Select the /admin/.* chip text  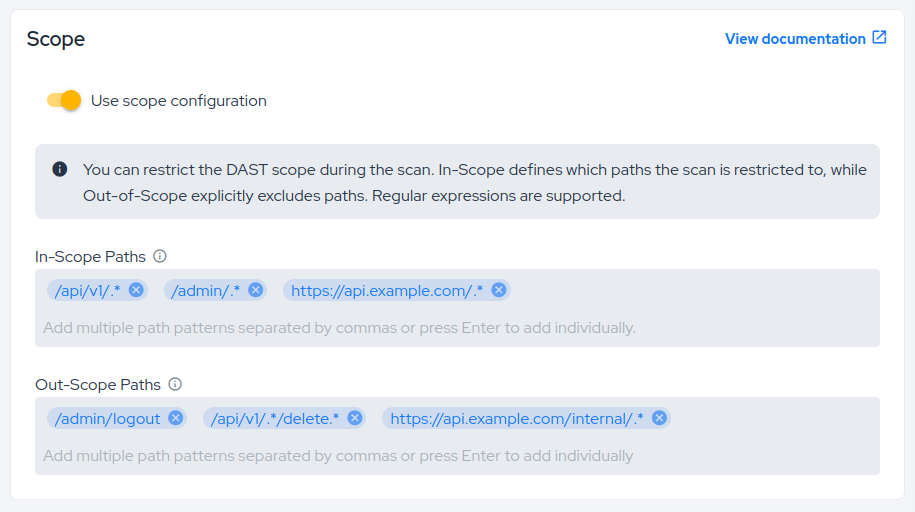(x=206, y=291)
